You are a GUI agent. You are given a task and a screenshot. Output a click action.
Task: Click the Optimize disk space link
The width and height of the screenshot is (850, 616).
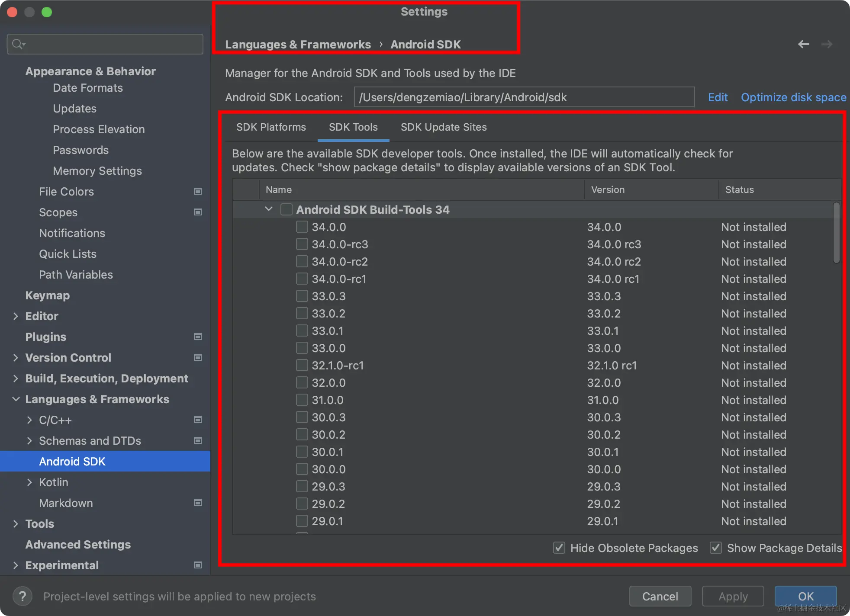tap(793, 97)
